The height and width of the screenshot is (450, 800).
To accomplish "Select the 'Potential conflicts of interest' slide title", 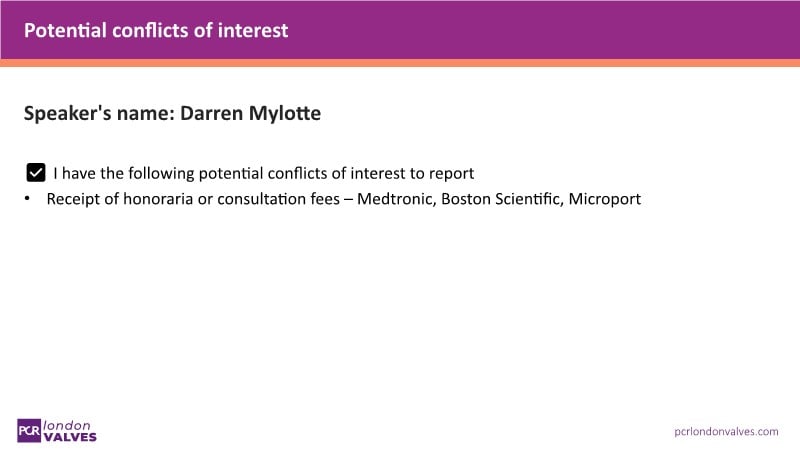I will point(156,30).
